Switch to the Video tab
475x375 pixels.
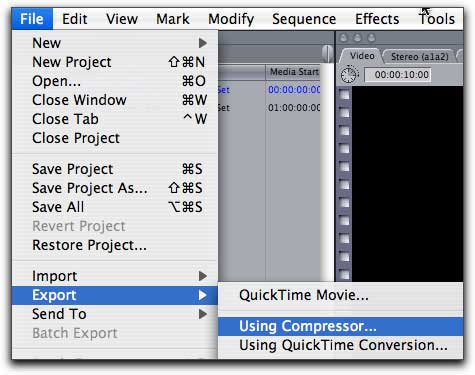[361, 56]
